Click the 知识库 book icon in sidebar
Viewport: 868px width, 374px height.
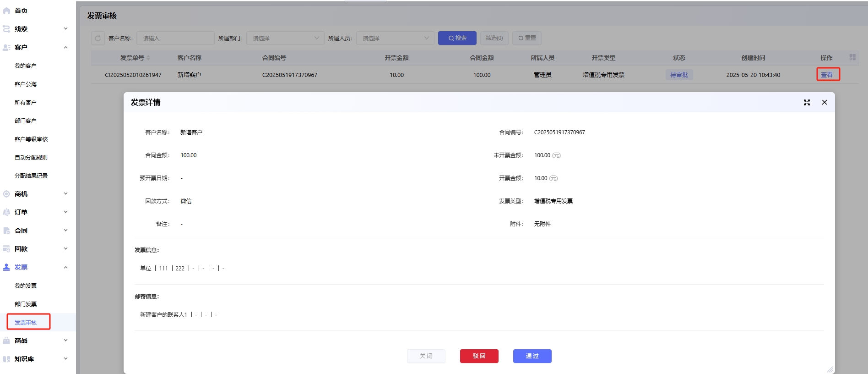tap(7, 359)
